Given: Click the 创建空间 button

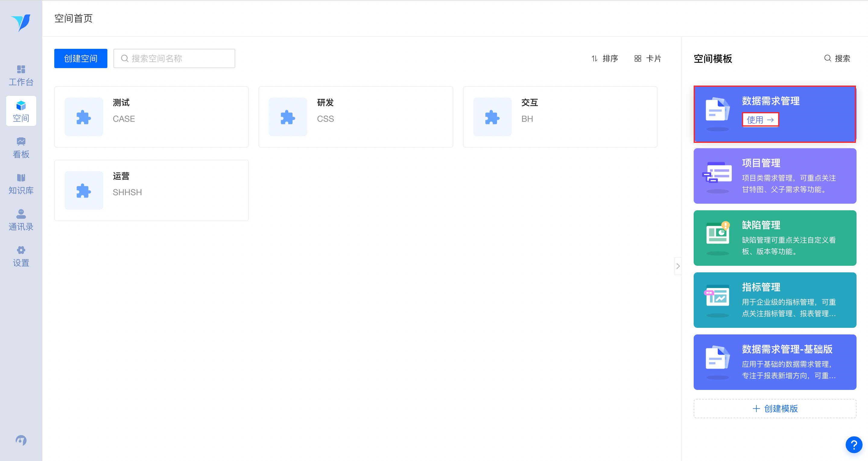Looking at the screenshot, I should (81, 58).
